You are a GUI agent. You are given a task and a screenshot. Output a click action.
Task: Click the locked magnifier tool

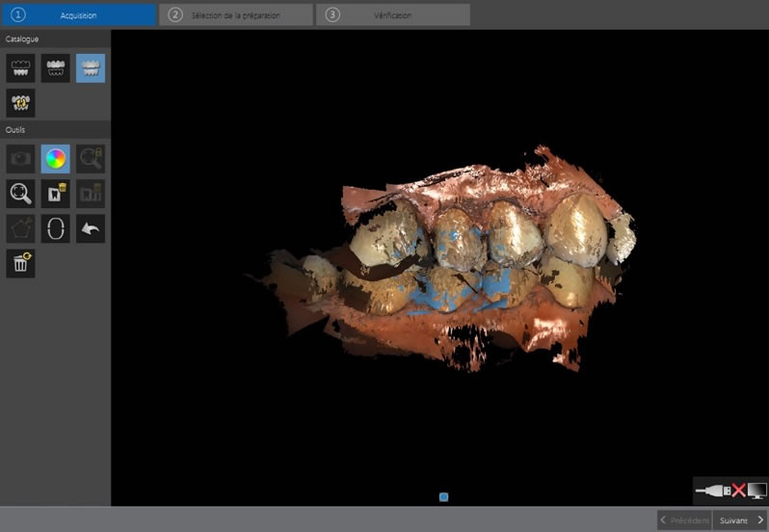click(90, 158)
